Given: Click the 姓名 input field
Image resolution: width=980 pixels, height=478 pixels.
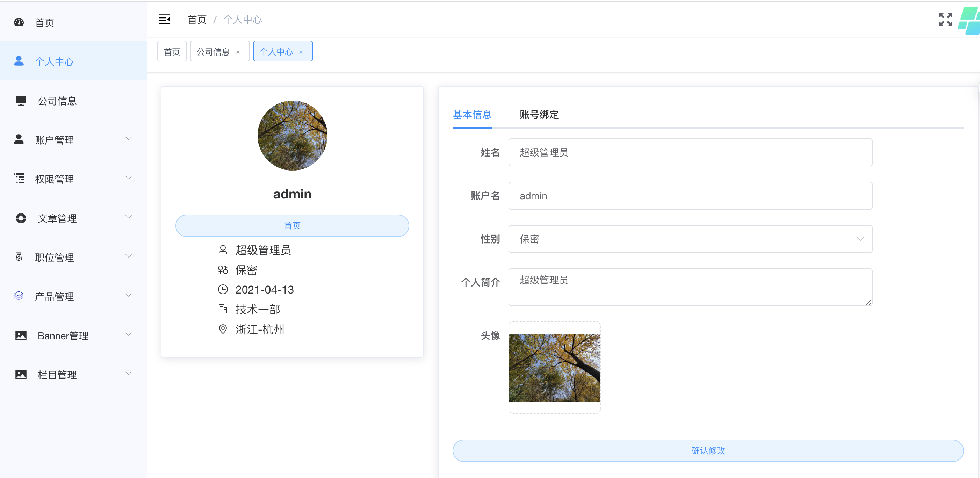Looking at the screenshot, I should pos(690,152).
